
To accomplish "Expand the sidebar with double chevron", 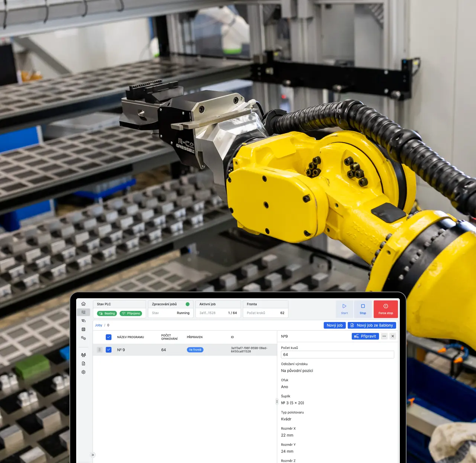I will 93,455.
